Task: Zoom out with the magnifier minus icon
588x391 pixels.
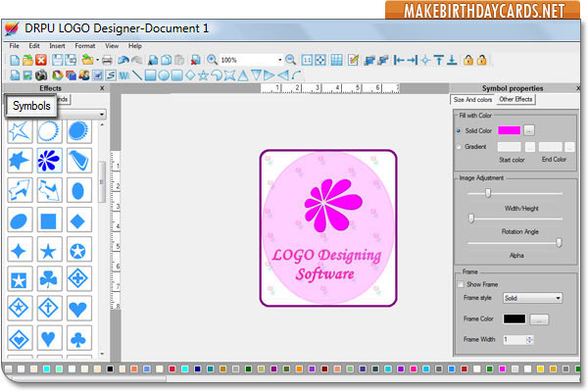Action: tap(290, 60)
